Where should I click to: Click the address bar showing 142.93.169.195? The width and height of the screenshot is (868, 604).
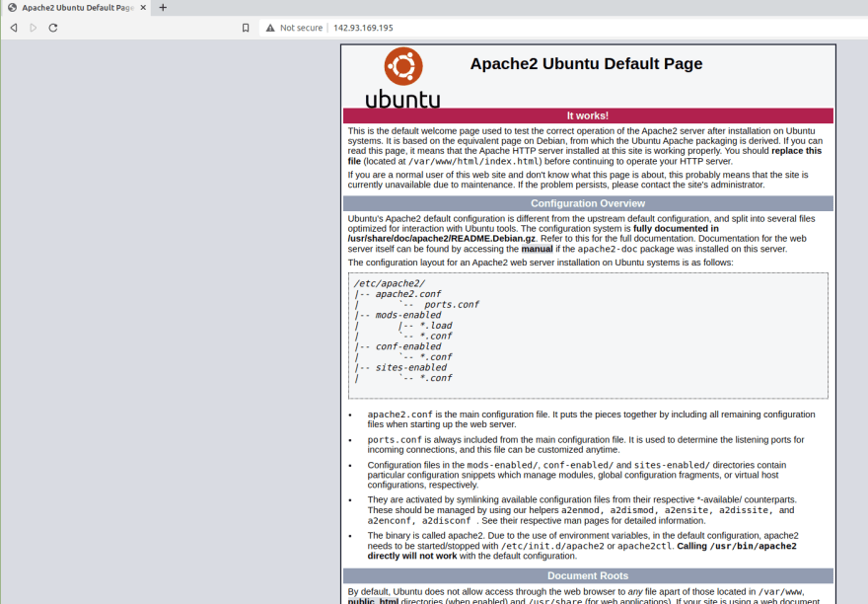[564, 28]
